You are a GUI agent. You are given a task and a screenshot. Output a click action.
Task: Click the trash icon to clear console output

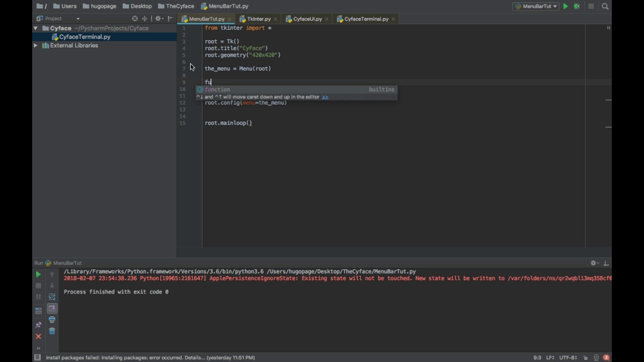click(52, 331)
